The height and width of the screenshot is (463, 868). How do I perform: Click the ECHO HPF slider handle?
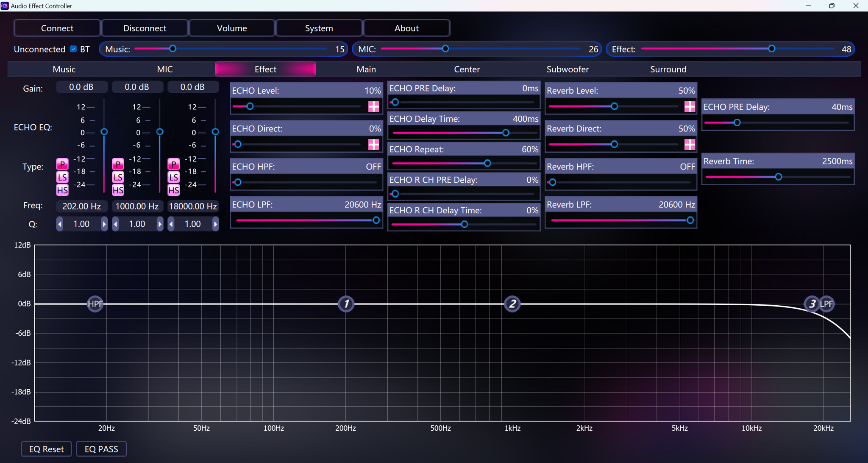coord(238,182)
